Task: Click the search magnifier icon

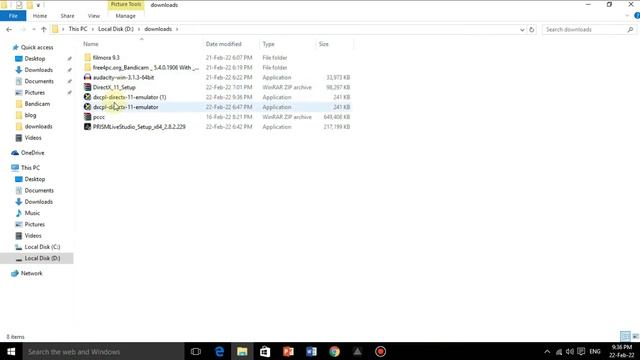Action: point(630,29)
